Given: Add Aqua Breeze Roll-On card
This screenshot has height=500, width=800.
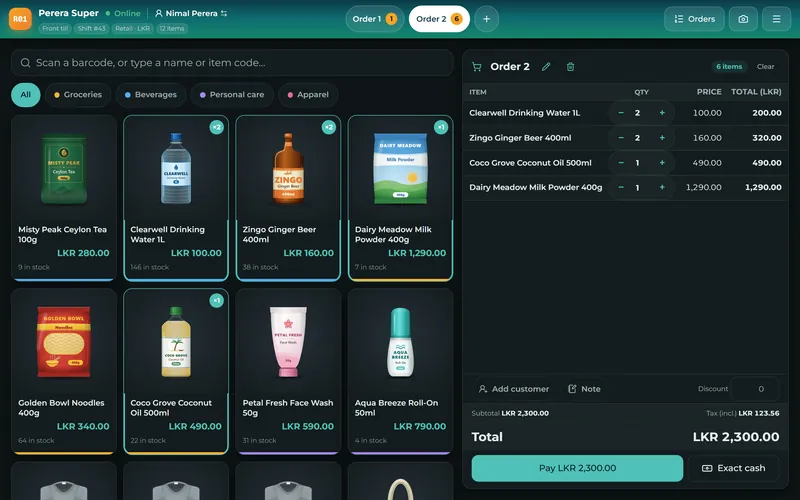Looking at the screenshot, I should [401, 371].
